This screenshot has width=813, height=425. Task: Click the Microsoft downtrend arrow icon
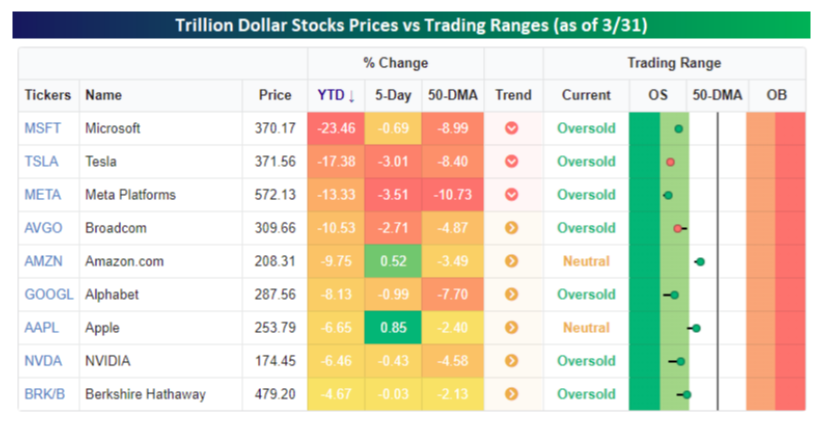tap(512, 129)
